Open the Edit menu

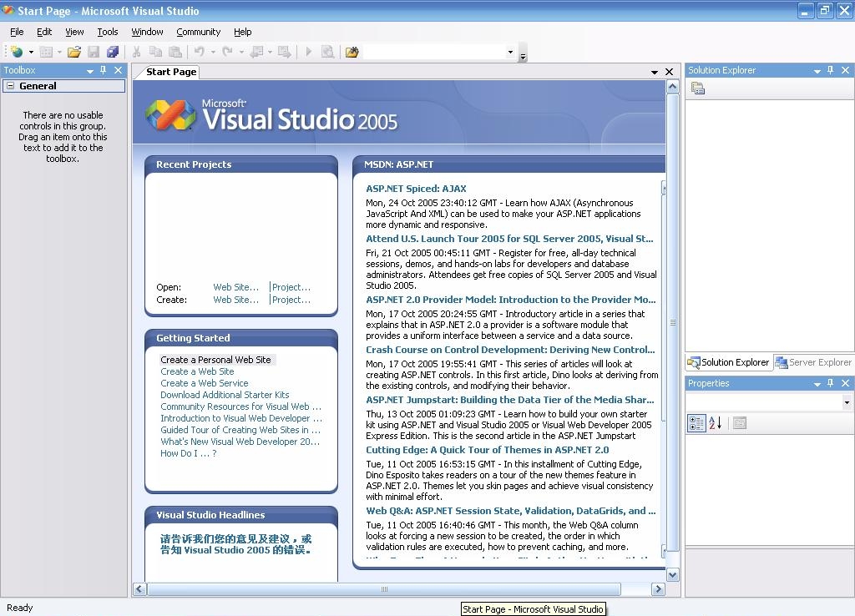(x=44, y=32)
